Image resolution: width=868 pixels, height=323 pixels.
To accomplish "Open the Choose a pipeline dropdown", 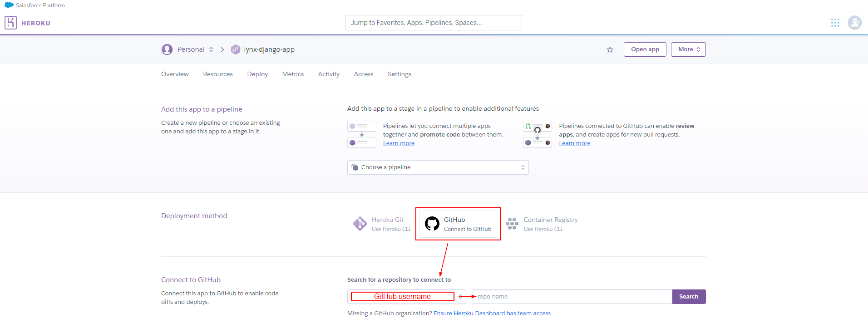I will 438,167.
